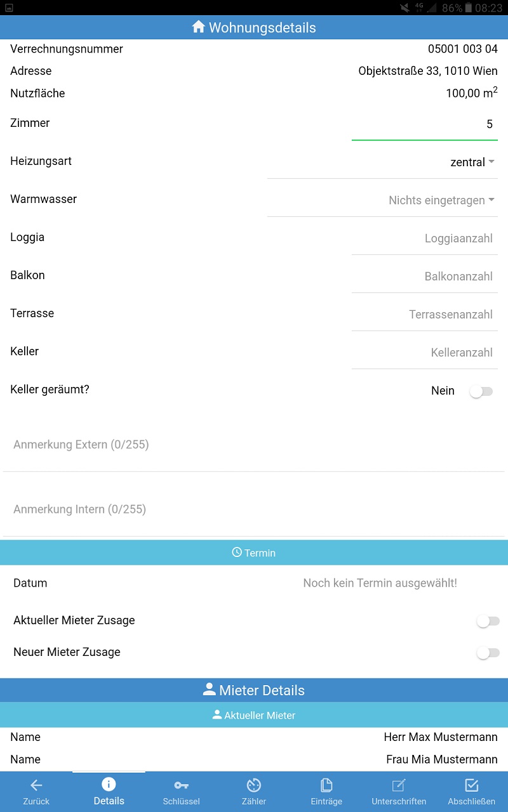Focus the Anmerkung Extern text field
508x812 pixels.
[x=254, y=445]
